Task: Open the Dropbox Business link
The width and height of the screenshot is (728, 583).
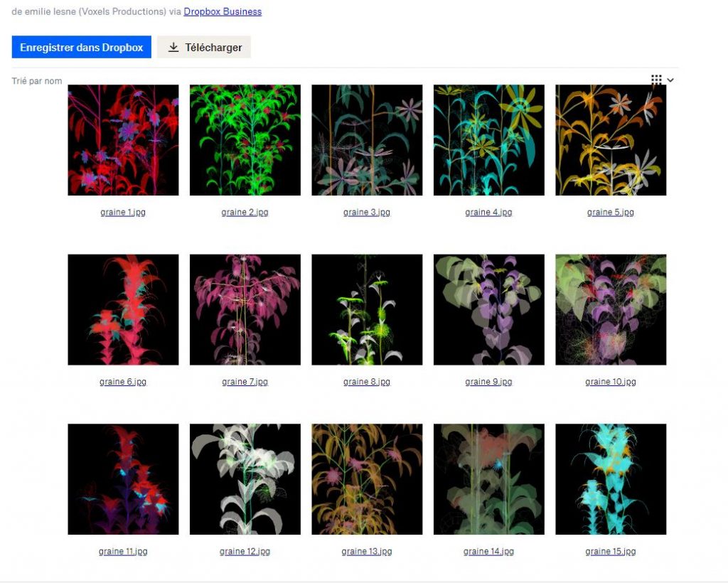Action: pos(223,11)
